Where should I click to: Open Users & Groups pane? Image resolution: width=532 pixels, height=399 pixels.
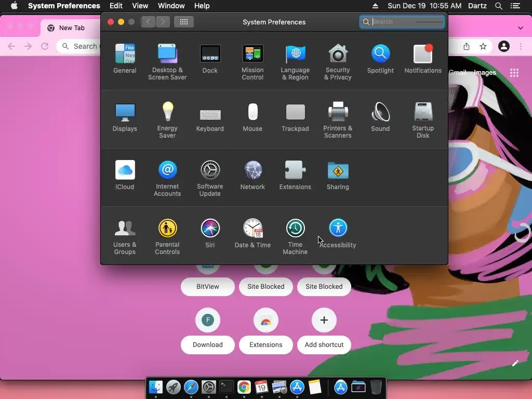click(x=125, y=237)
